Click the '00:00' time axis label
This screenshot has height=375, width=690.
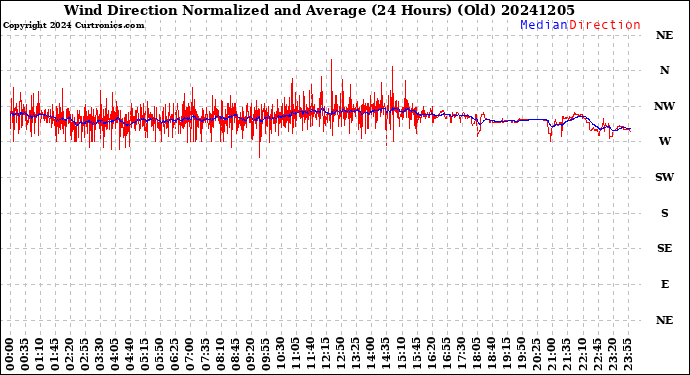10,354
